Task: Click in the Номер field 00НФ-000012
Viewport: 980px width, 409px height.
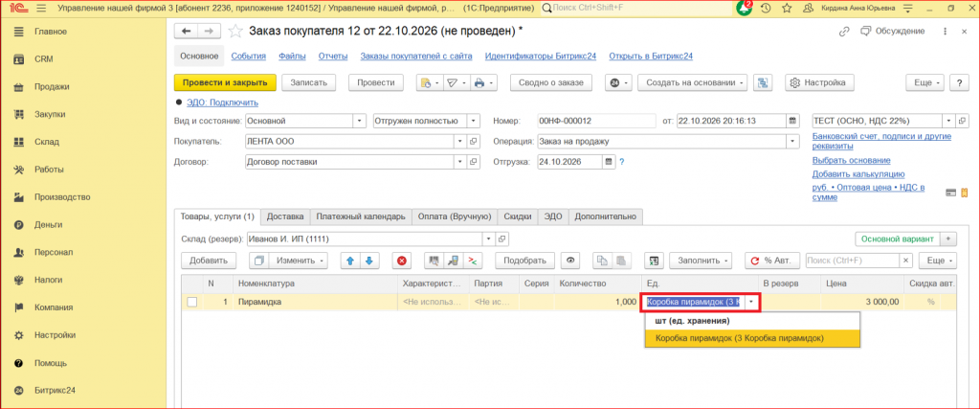Action: pos(595,121)
